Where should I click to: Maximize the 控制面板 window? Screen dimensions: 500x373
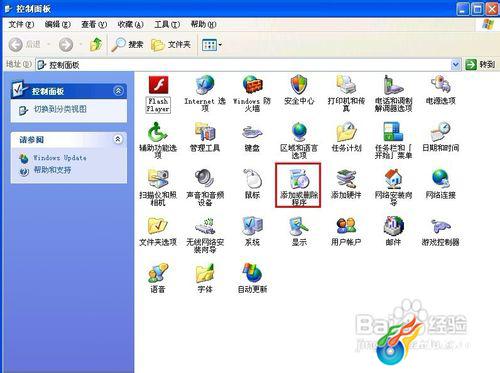click(x=477, y=9)
